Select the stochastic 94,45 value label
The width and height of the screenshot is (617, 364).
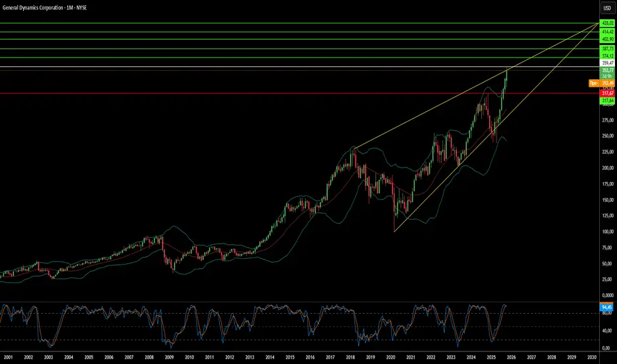pyautogui.click(x=606, y=307)
